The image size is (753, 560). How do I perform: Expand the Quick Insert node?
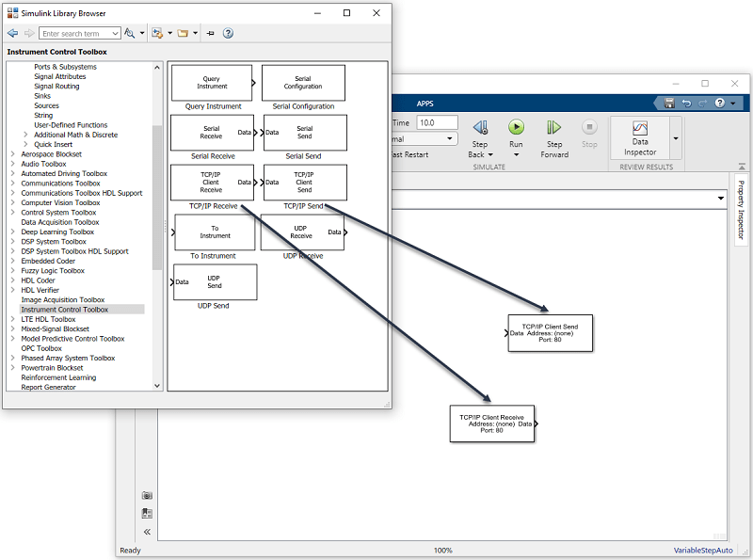pyautogui.click(x=26, y=144)
